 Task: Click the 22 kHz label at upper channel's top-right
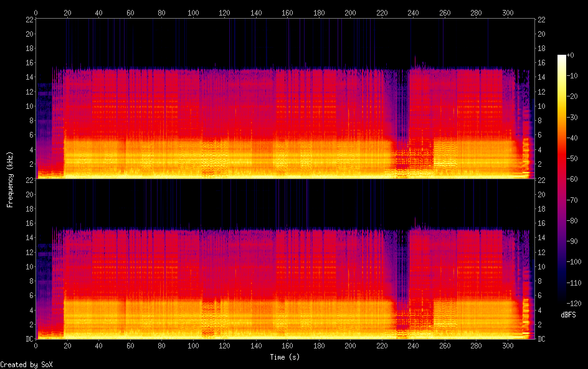tap(541, 20)
